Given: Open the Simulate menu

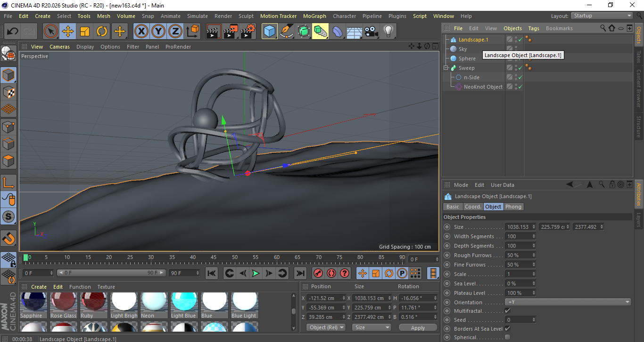Looking at the screenshot, I should (x=197, y=16).
